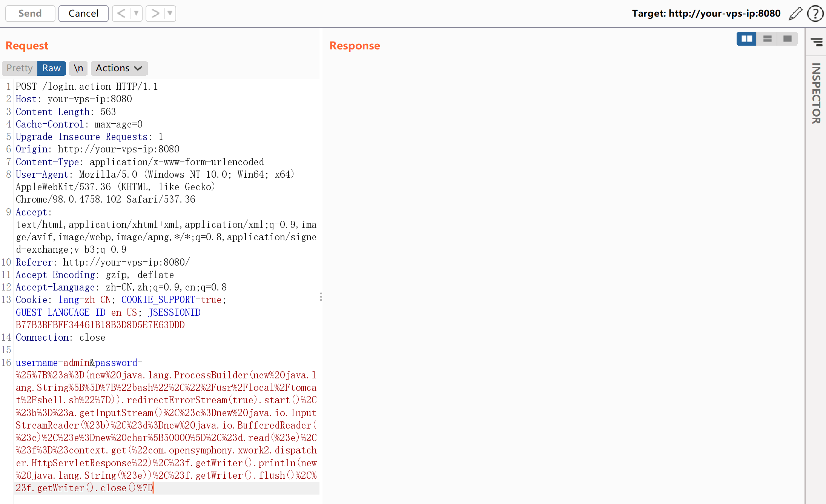826x504 pixels.
Task: Expand the Actions dropdown menu
Action: [x=118, y=68]
